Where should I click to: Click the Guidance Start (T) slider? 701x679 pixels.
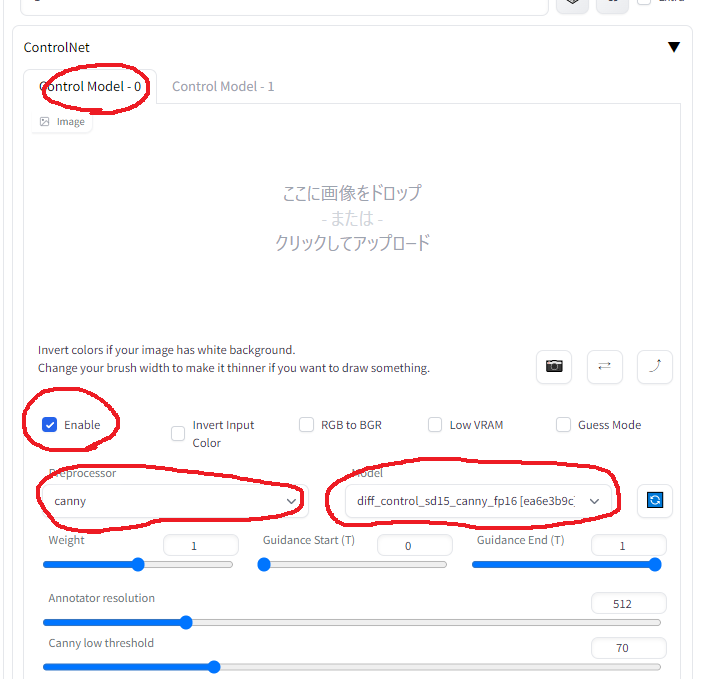[352, 565]
